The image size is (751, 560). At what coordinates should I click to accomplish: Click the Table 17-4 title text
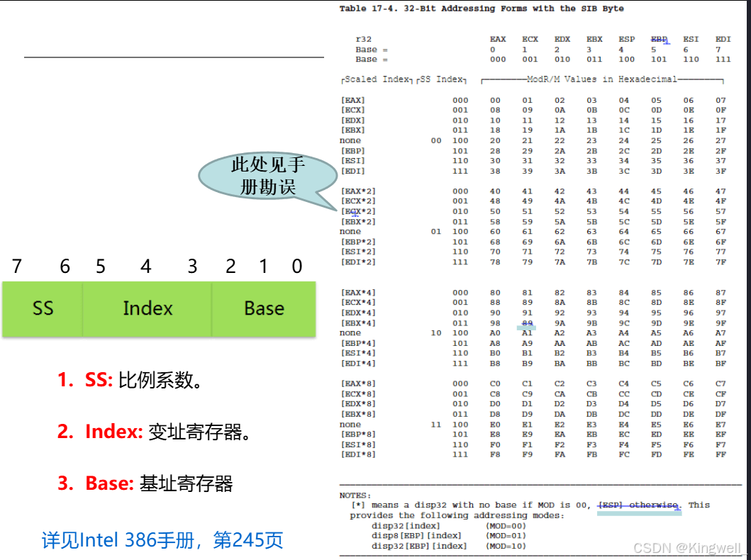click(x=482, y=9)
